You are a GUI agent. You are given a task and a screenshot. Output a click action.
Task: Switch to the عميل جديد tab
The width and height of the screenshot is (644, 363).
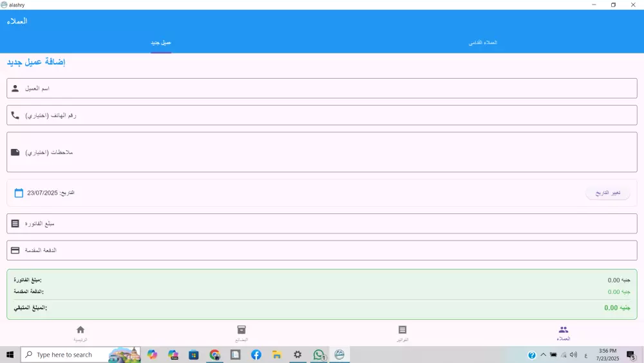click(x=161, y=43)
